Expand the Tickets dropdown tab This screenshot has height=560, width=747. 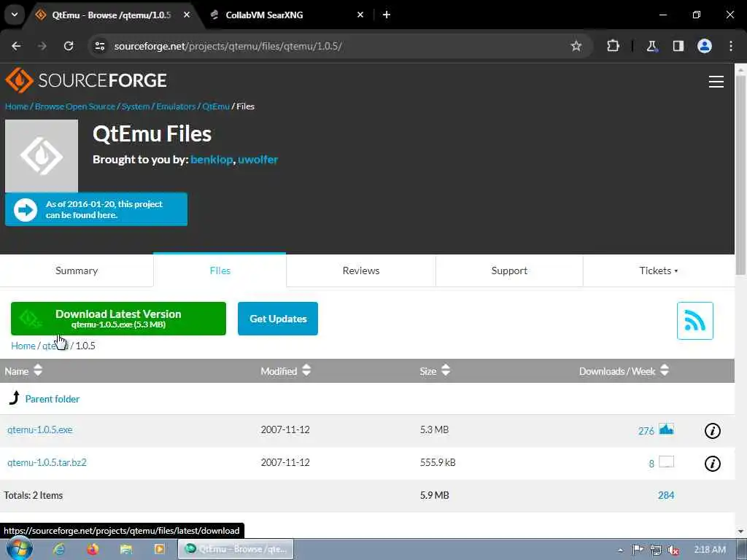(659, 271)
